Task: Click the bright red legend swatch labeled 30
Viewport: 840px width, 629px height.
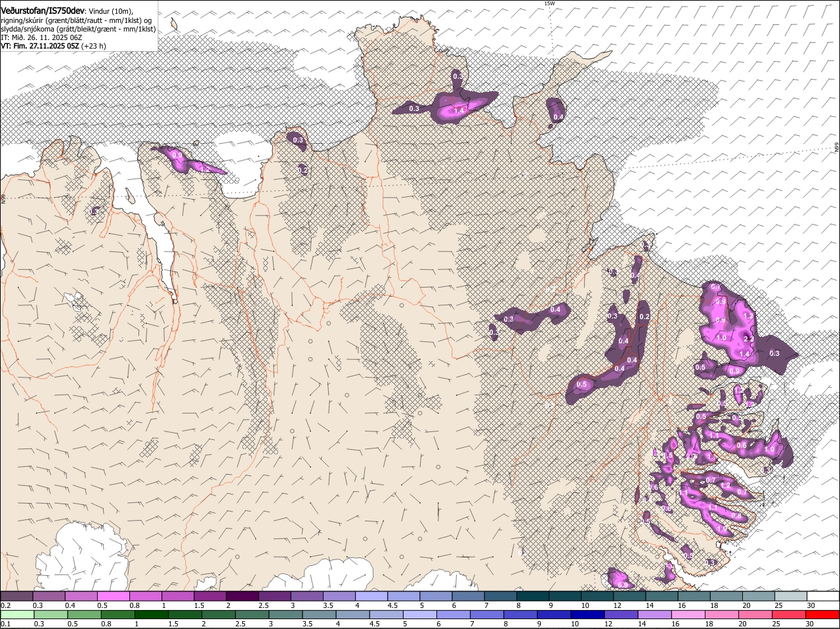Action: click(823, 615)
